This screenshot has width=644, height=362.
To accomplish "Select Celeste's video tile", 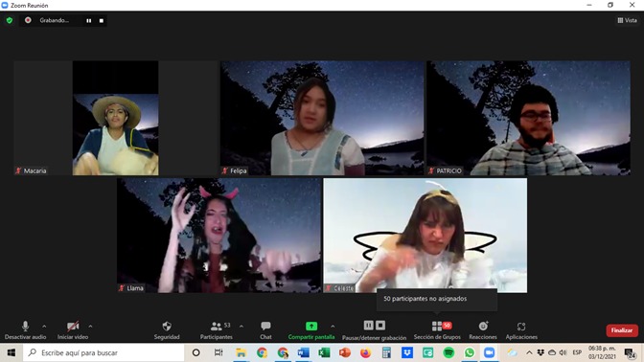I will click(425, 236).
